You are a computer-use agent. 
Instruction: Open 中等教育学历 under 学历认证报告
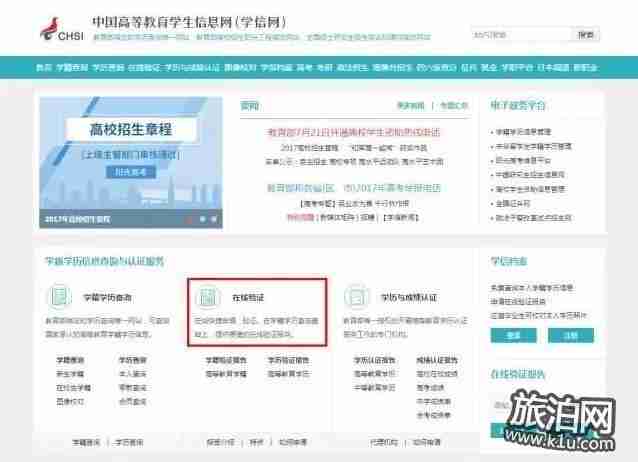click(x=374, y=388)
